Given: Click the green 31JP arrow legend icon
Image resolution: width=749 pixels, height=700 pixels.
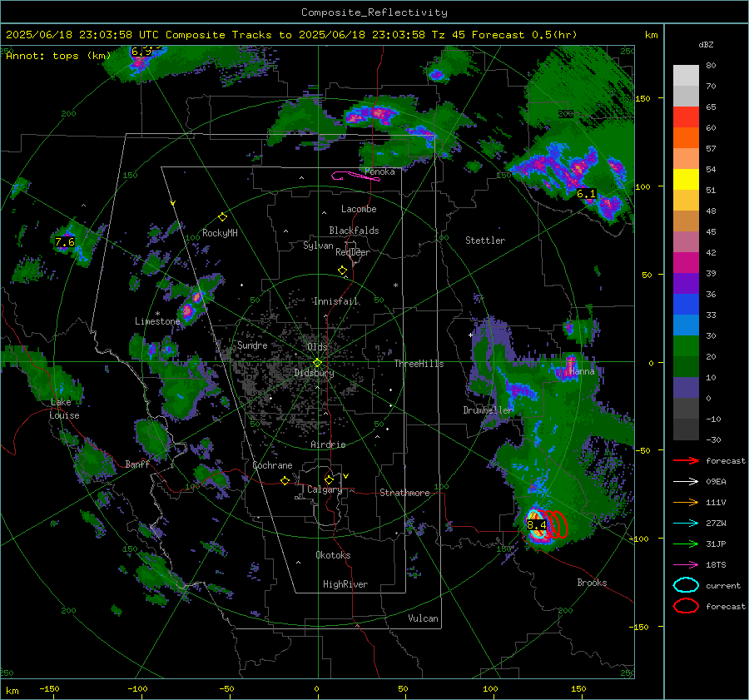Looking at the screenshot, I should (x=686, y=544).
